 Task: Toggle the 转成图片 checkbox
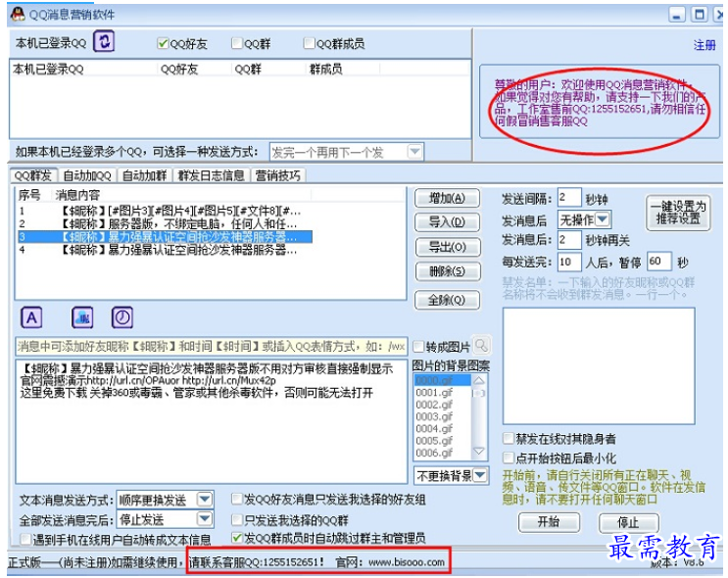click(x=418, y=347)
